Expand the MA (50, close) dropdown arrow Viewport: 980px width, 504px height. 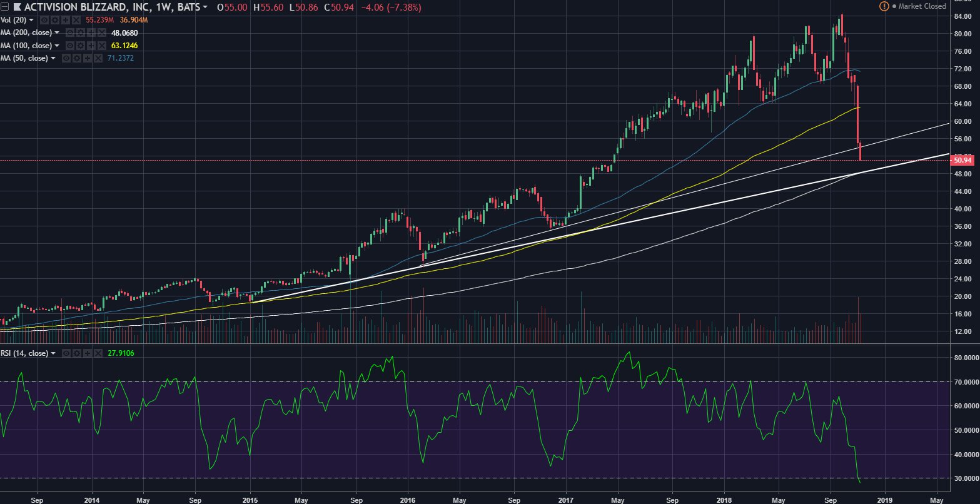point(53,58)
